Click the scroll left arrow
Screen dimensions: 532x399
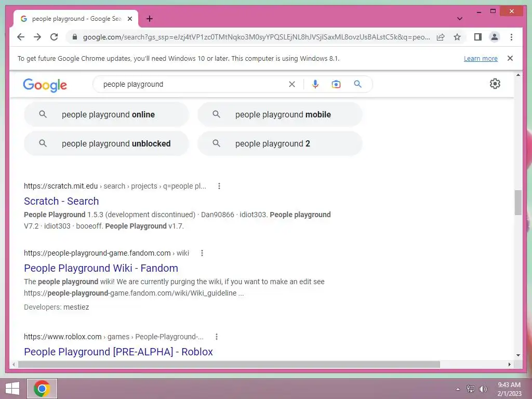point(13,364)
